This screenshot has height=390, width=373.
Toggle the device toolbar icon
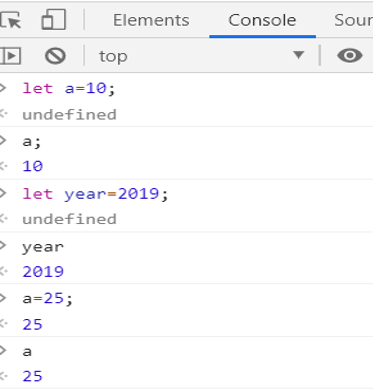[53, 20]
